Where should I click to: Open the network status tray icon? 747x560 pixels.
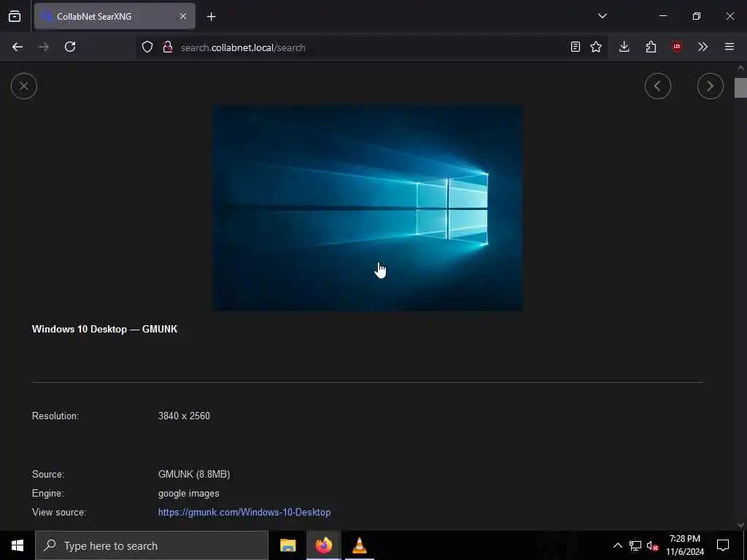(x=635, y=545)
